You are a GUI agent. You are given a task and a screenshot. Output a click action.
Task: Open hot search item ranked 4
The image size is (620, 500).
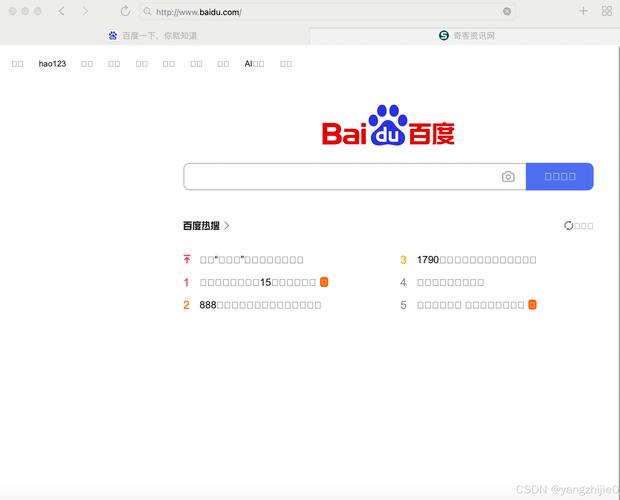pyautogui.click(x=450, y=282)
